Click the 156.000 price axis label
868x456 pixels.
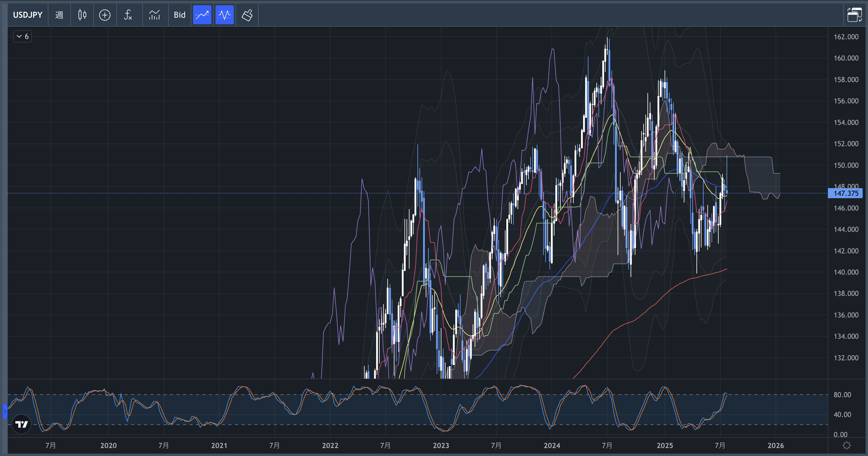[846, 101]
